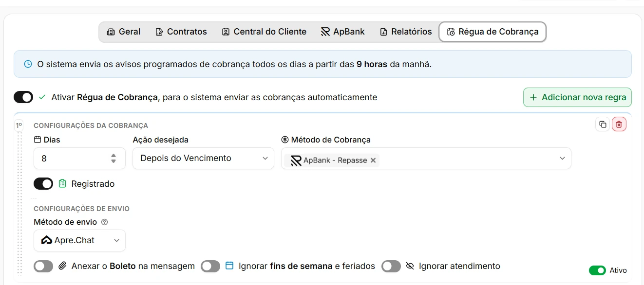Click dollar icon beside Método de Cobrança
The width and height of the screenshot is (644, 285).
click(x=285, y=140)
